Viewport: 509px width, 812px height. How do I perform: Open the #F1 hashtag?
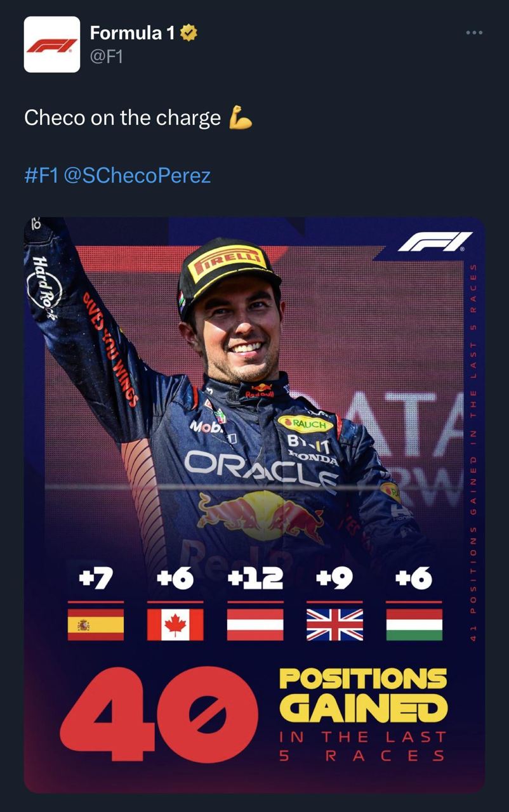click(41, 175)
